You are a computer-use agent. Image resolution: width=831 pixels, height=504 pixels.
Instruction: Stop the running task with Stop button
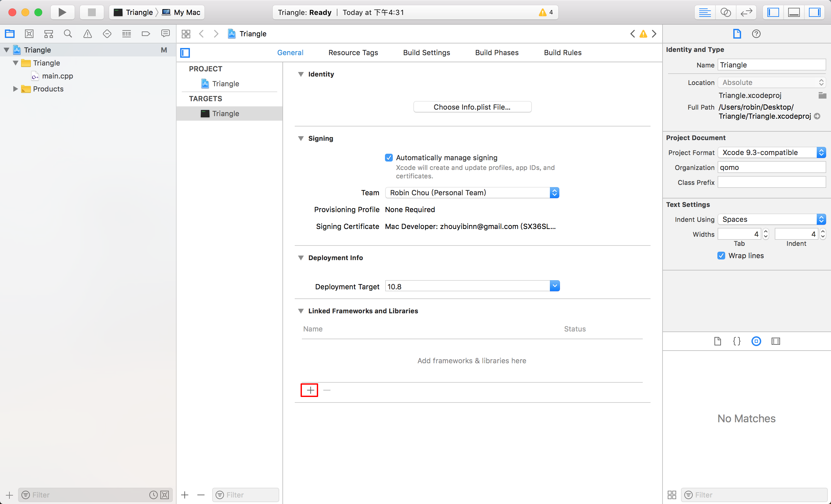point(92,12)
